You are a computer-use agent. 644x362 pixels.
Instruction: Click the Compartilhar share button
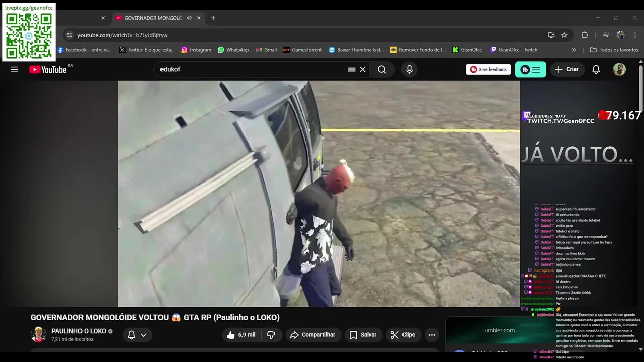313,335
